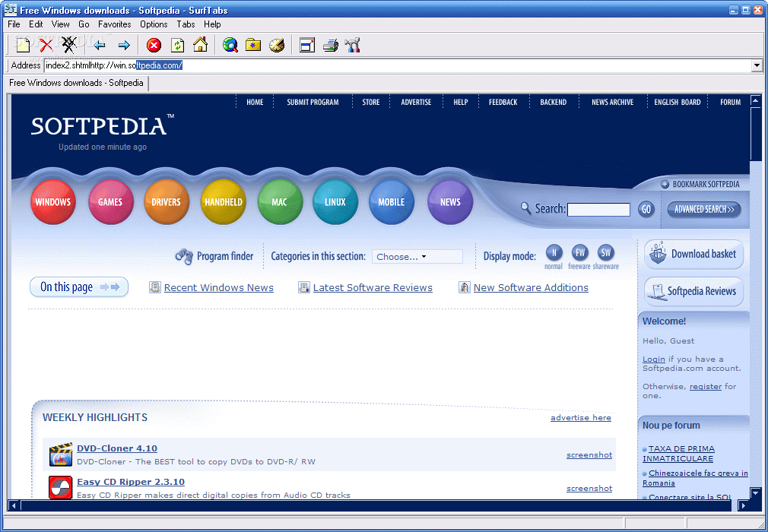The image size is (768, 532).
Task: Open the Tabs menu
Action: [x=186, y=24]
